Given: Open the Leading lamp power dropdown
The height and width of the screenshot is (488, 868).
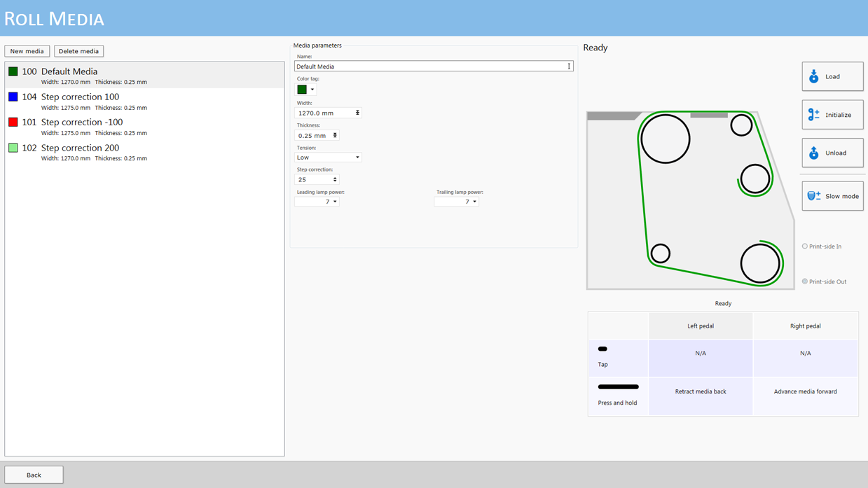Looking at the screenshot, I should pos(335,202).
